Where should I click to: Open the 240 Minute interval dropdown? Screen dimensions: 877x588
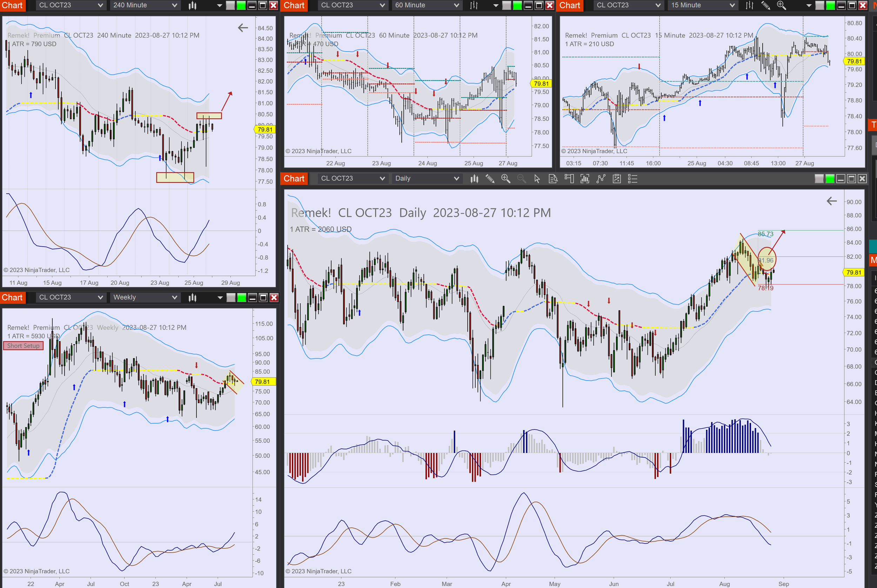(145, 5)
